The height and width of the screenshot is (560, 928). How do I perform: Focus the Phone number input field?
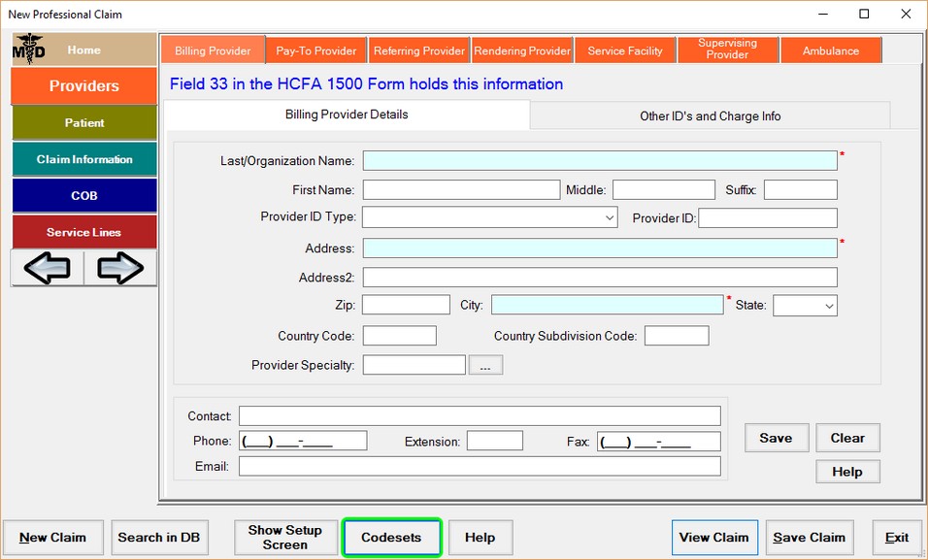pos(303,442)
